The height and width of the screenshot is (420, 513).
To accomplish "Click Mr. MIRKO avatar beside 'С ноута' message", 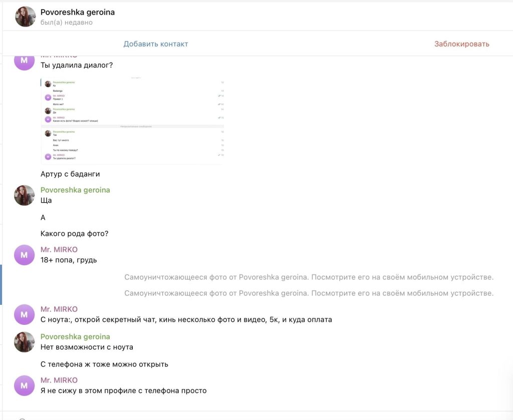I will click(25, 314).
